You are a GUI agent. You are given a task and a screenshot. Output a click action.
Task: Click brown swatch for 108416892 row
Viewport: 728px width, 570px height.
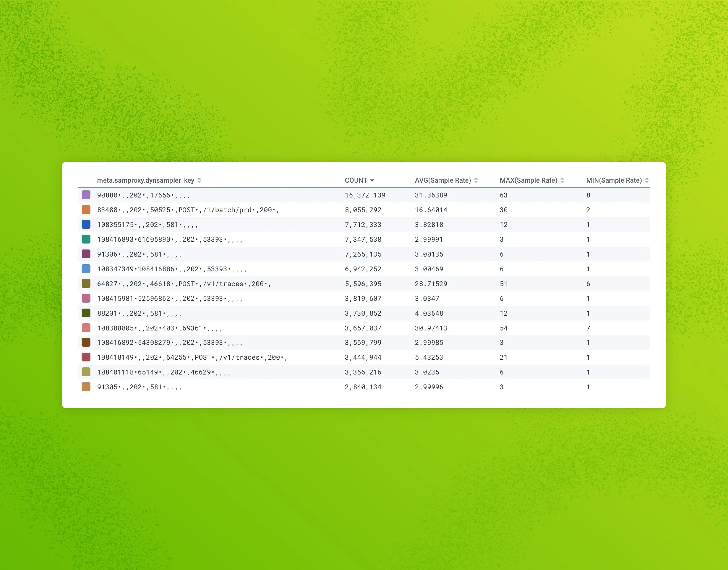click(86, 342)
